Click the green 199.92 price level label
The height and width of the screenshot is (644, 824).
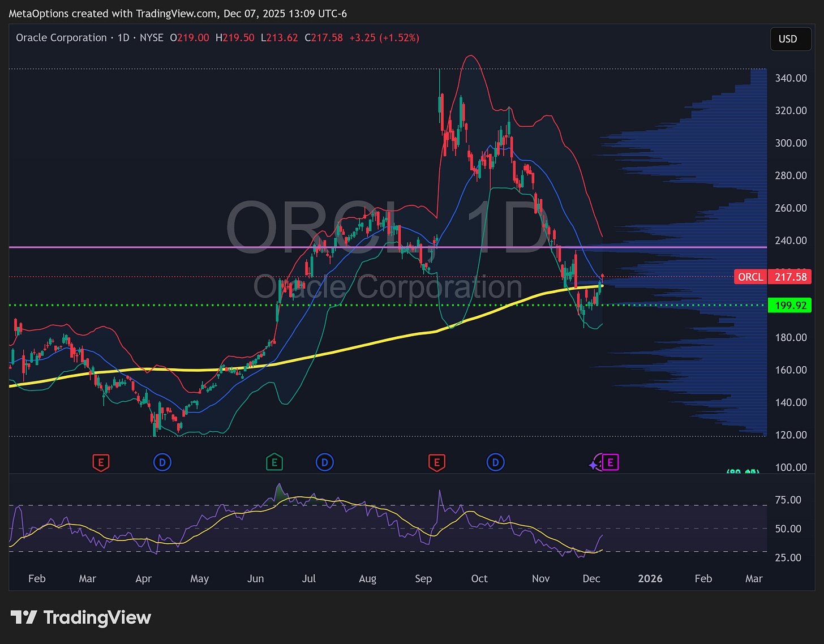[790, 305]
